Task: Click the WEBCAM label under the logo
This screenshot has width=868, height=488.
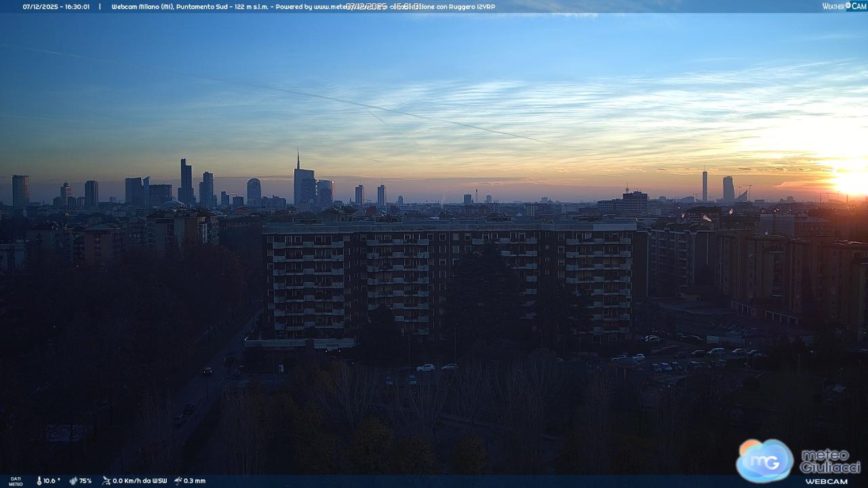Action: click(x=826, y=481)
